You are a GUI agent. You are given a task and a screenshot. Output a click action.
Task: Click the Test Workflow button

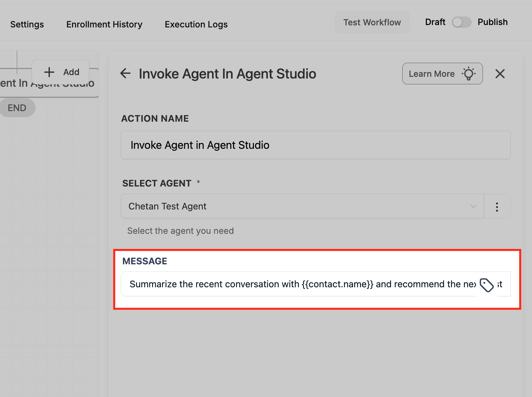click(x=372, y=22)
